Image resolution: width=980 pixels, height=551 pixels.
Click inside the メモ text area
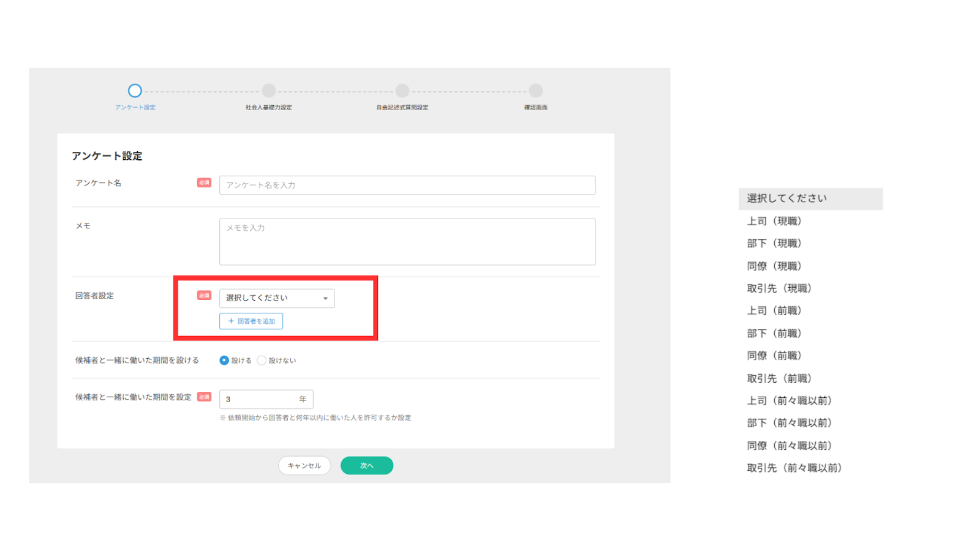(407, 242)
